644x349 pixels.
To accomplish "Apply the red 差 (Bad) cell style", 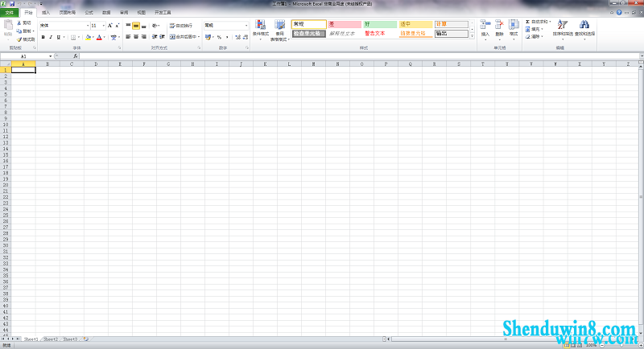I will pyautogui.click(x=345, y=24).
